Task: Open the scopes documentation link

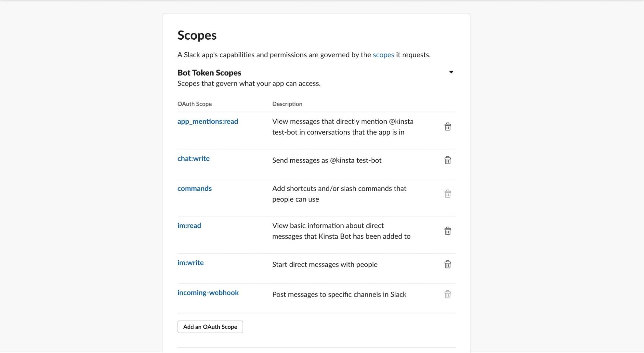Action: (383, 54)
